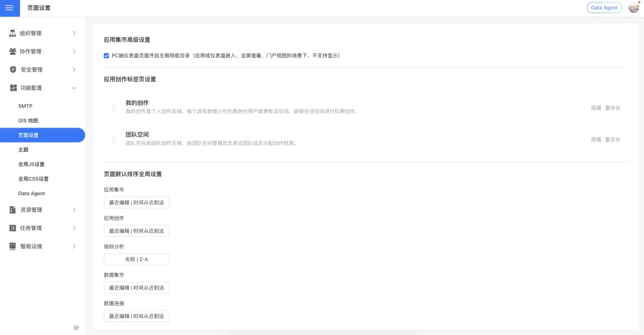
Task: Click the user avatar icon
Action: coord(633,7)
